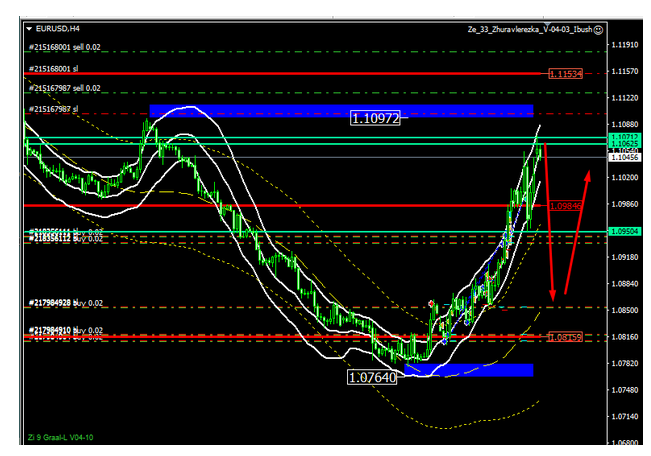Select the #215167987 sell 0.02 order label
Viewport: 651px width, 456px height.
63,88
